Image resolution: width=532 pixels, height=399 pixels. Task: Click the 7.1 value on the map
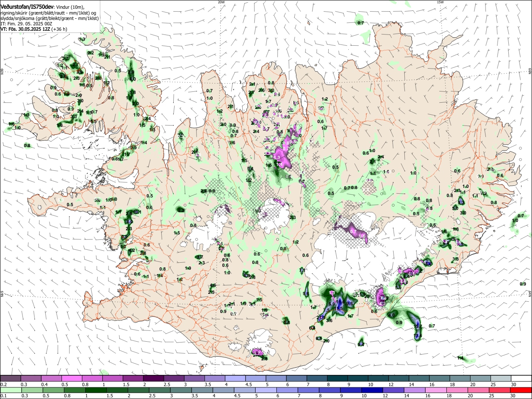(302, 270)
